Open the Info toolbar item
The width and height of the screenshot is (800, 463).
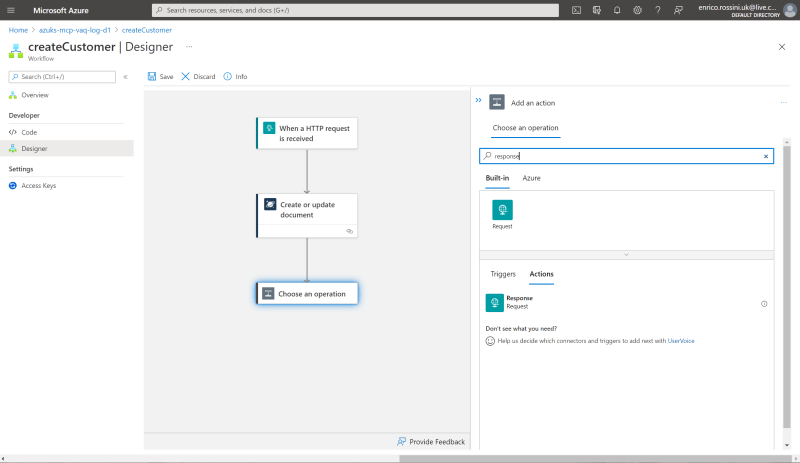coord(235,77)
